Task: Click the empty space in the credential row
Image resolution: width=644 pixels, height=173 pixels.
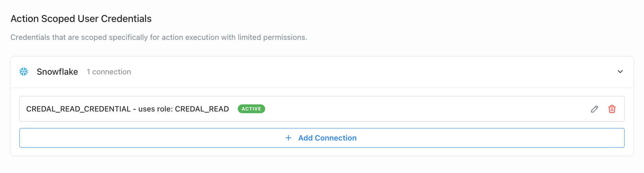Action: (x=423, y=109)
